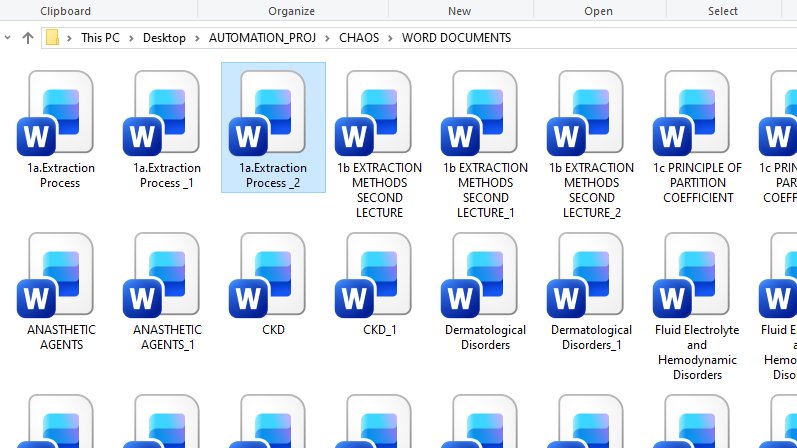
Task: Go up one folder level arrow
Action: point(28,38)
